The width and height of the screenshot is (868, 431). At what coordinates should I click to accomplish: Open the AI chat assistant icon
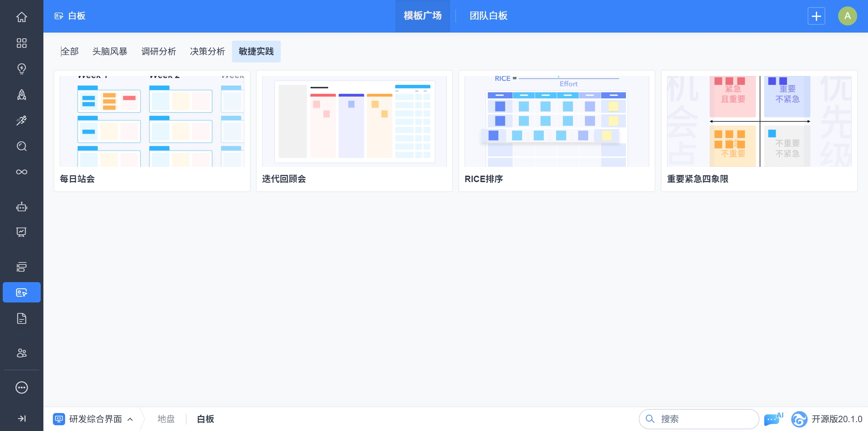(x=773, y=419)
